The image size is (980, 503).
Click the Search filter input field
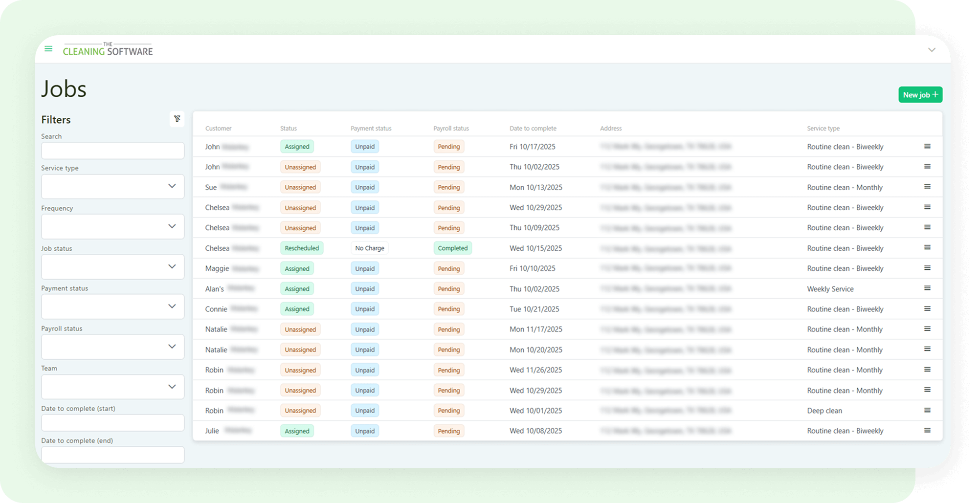pyautogui.click(x=112, y=151)
